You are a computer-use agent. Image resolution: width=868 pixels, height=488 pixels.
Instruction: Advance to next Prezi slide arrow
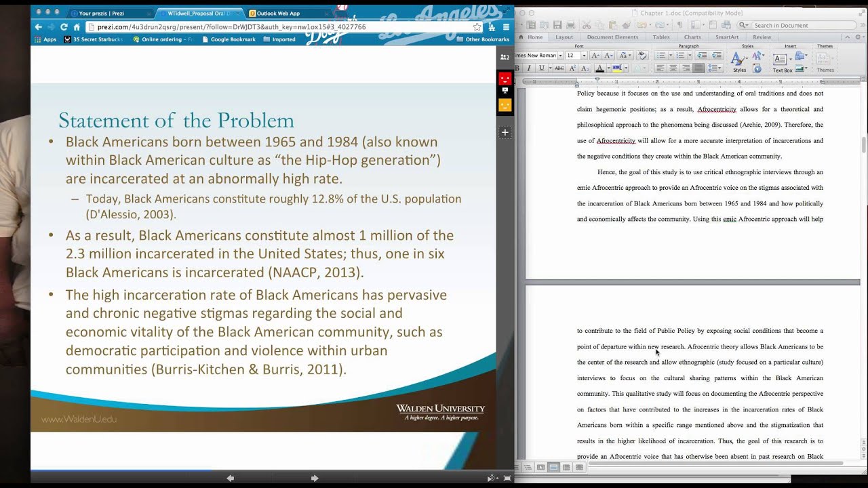click(x=315, y=478)
